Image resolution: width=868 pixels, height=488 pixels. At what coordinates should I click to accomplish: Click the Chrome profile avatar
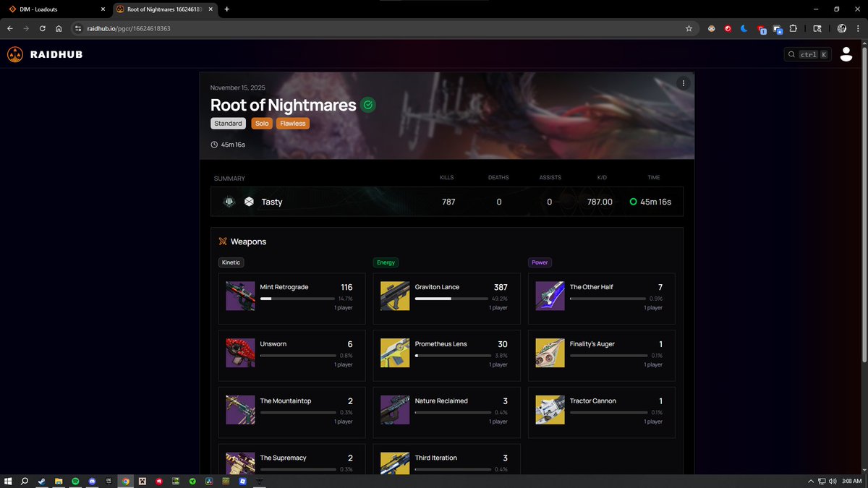[842, 29]
